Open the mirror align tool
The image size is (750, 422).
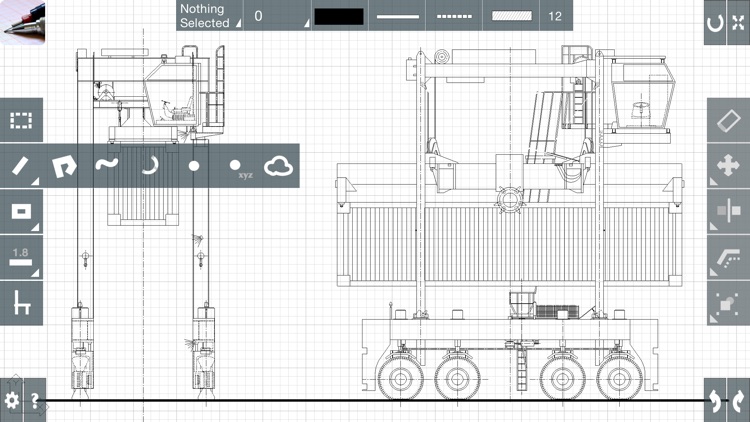pos(728,211)
